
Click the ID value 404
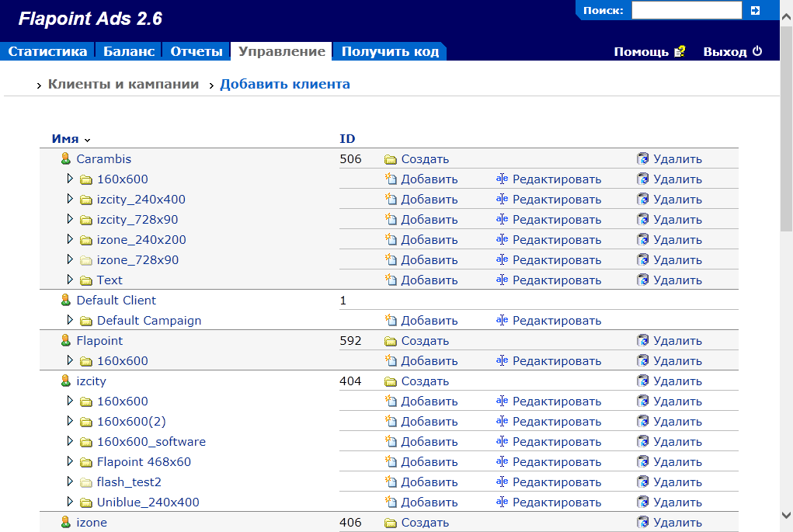[350, 381]
